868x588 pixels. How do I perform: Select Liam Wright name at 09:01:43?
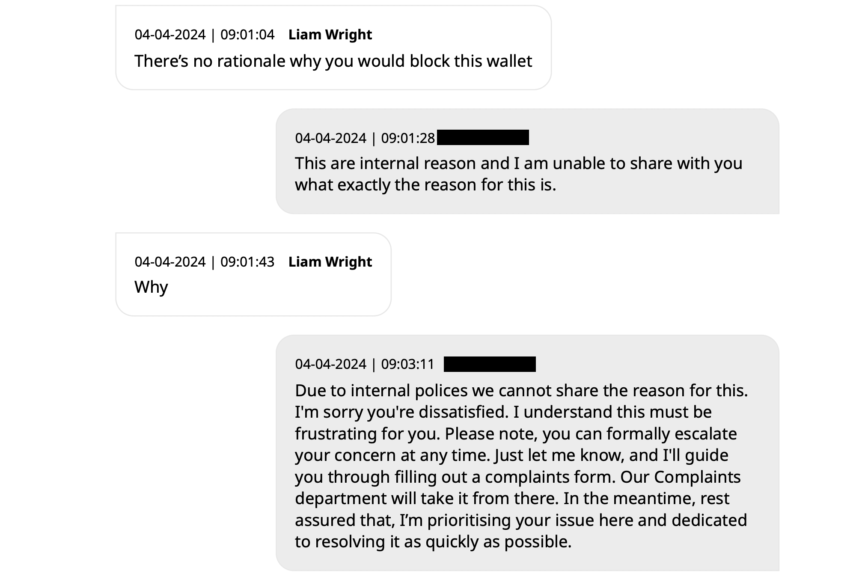tap(330, 262)
